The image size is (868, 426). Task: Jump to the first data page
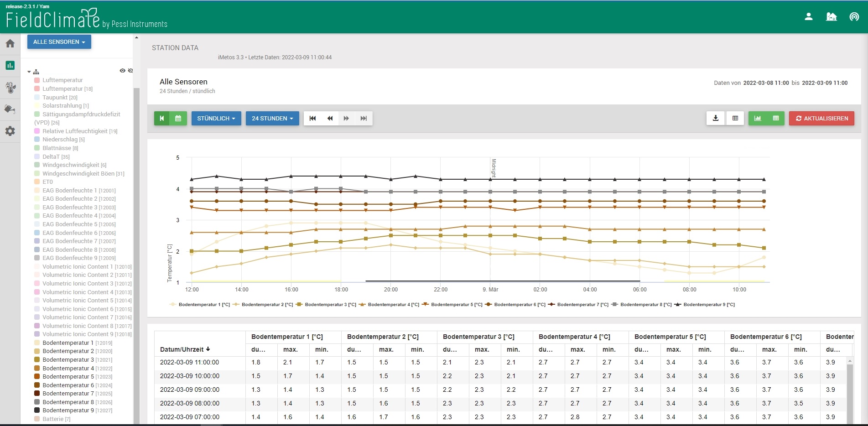[312, 119]
